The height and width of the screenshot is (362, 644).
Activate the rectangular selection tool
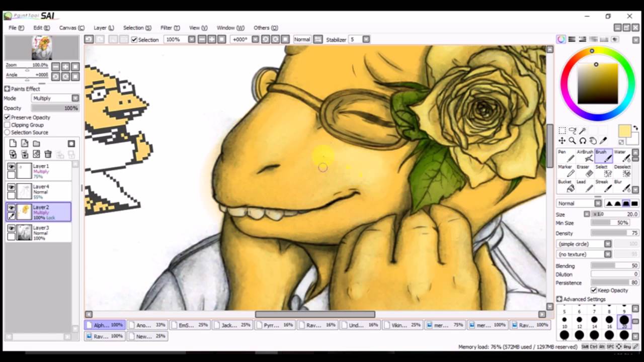pyautogui.click(x=562, y=131)
